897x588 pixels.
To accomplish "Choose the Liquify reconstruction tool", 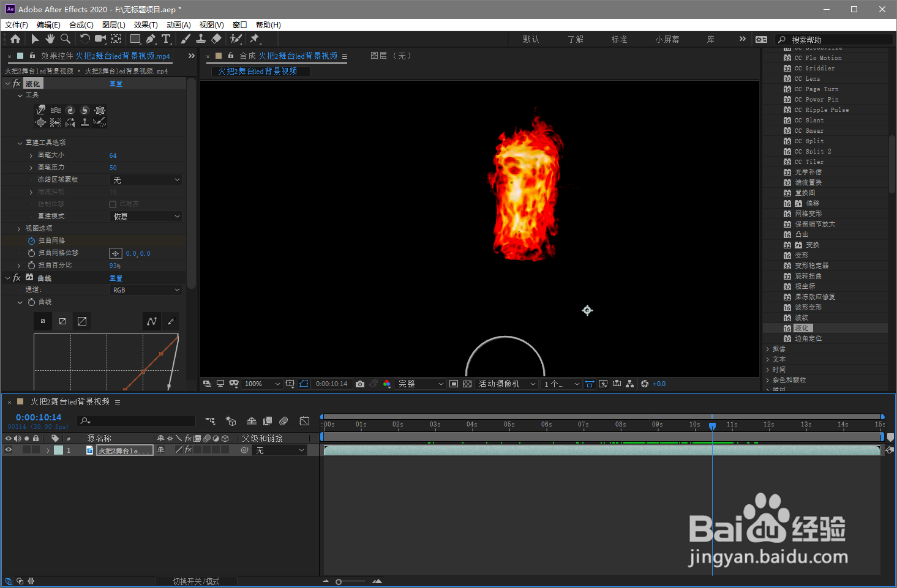I will pyautogui.click(x=100, y=122).
